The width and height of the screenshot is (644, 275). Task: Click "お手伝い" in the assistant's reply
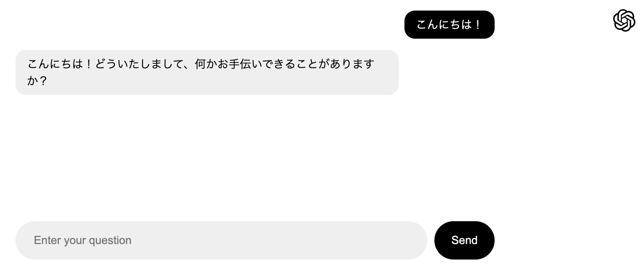(x=240, y=64)
